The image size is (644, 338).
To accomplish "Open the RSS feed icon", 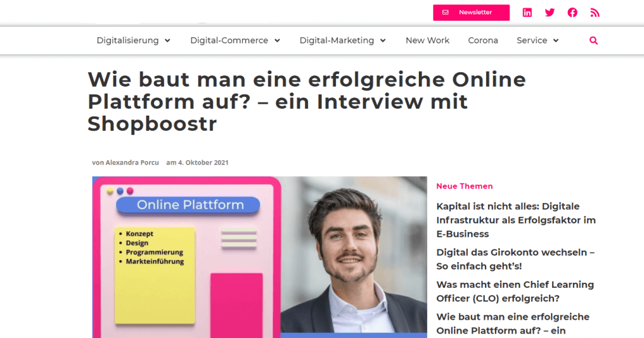I will click(x=595, y=13).
